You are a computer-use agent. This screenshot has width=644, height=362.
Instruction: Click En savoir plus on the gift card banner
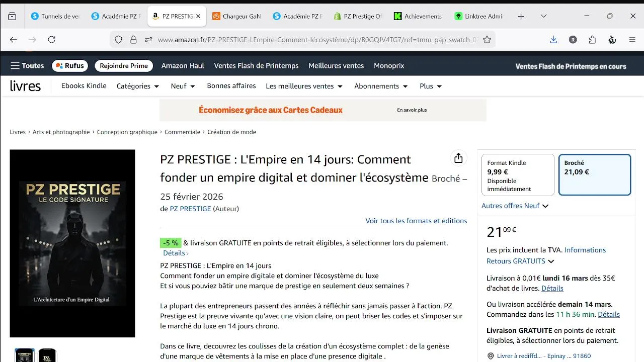(x=412, y=110)
